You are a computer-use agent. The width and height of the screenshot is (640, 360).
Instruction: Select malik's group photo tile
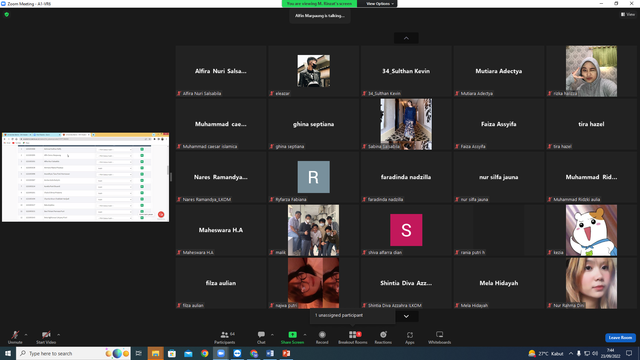tap(313, 230)
